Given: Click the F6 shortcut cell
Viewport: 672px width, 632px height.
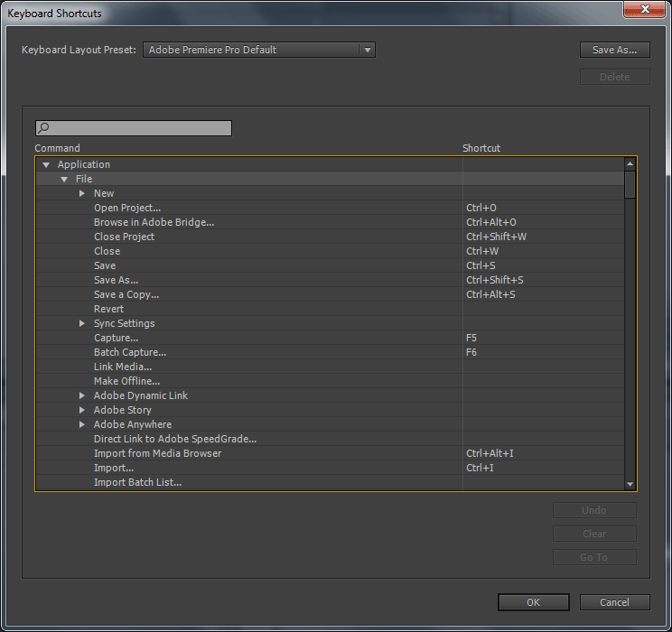Looking at the screenshot, I should (544, 352).
